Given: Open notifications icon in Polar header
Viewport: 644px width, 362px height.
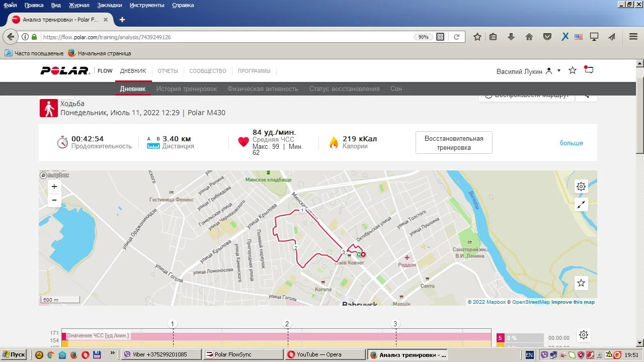Looking at the screenshot, I should (589, 70).
